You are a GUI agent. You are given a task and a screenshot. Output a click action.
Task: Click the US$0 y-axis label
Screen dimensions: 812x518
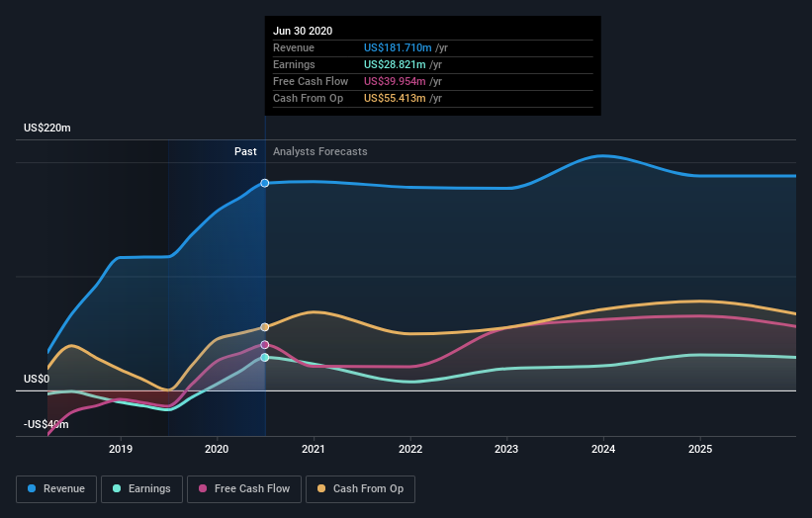click(37, 379)
